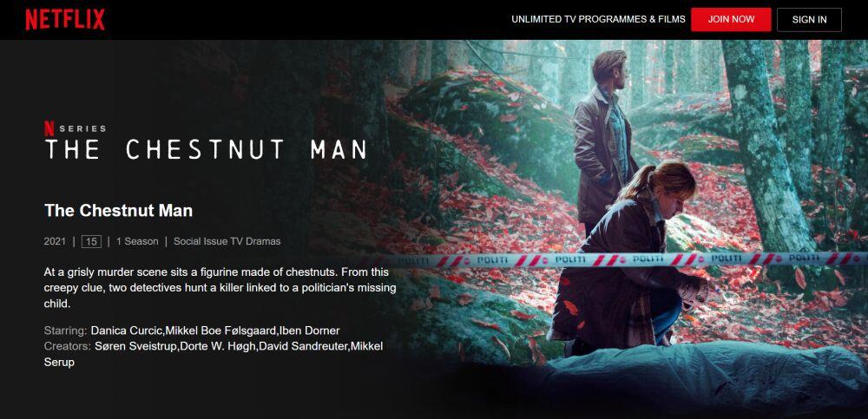Click the JOIN NOW button
This screenshot has width=868, height=419.
tap(731, 19)
